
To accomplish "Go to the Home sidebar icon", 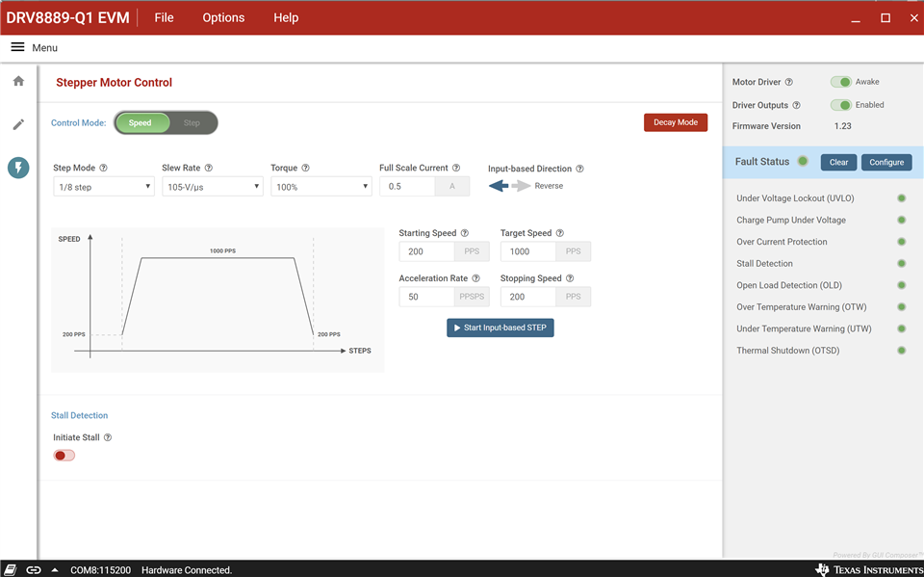I will 19,81.
